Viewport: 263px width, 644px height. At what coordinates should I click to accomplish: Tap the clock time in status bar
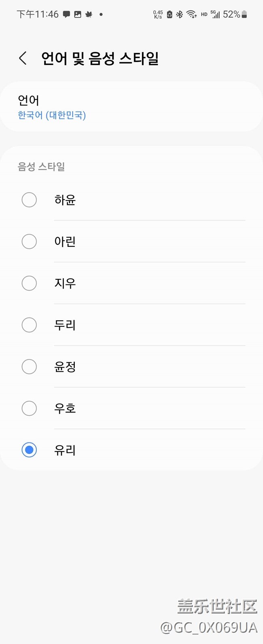point(38,15)
